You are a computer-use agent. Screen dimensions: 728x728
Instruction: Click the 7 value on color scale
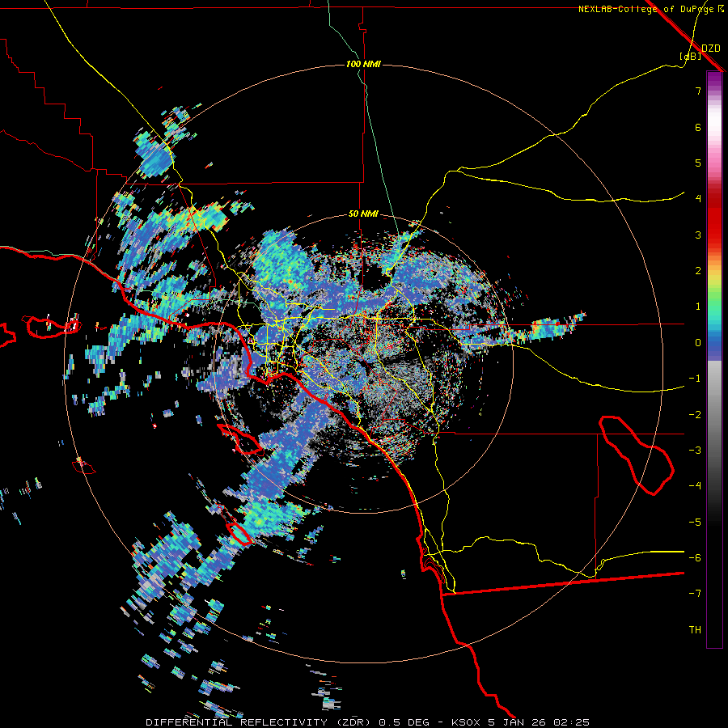(698, 91)
